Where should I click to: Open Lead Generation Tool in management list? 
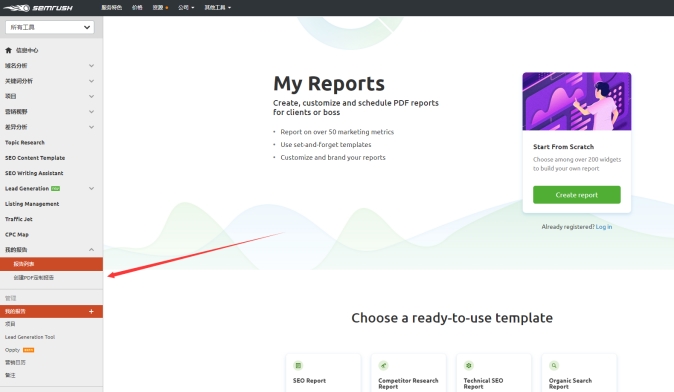tap(30, 337)
